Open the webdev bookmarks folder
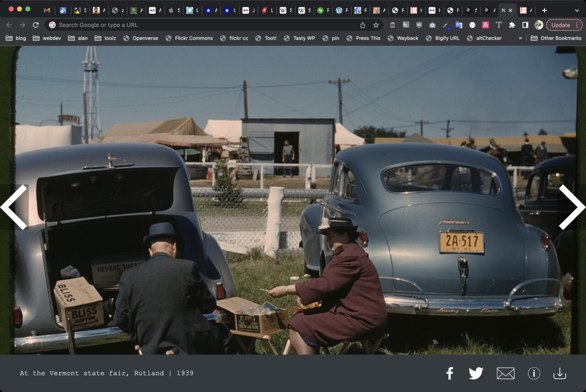 click(x=47, y=38)
